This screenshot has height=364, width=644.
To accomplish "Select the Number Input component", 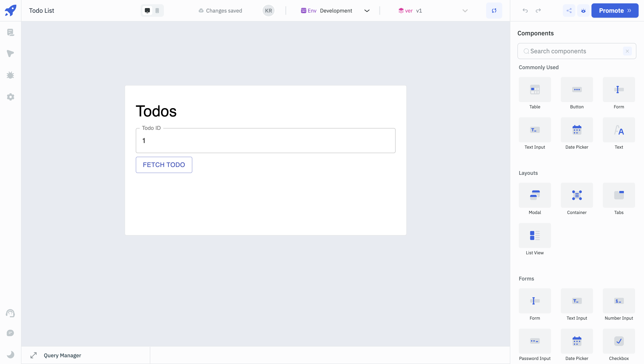I will tap(619, 305).
